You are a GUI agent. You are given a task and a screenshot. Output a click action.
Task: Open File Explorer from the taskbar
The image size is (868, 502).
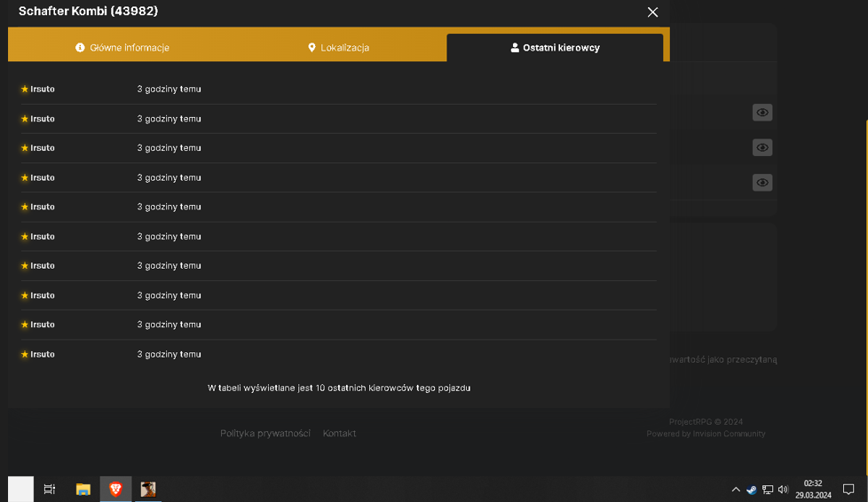click(x=83, y=490)
